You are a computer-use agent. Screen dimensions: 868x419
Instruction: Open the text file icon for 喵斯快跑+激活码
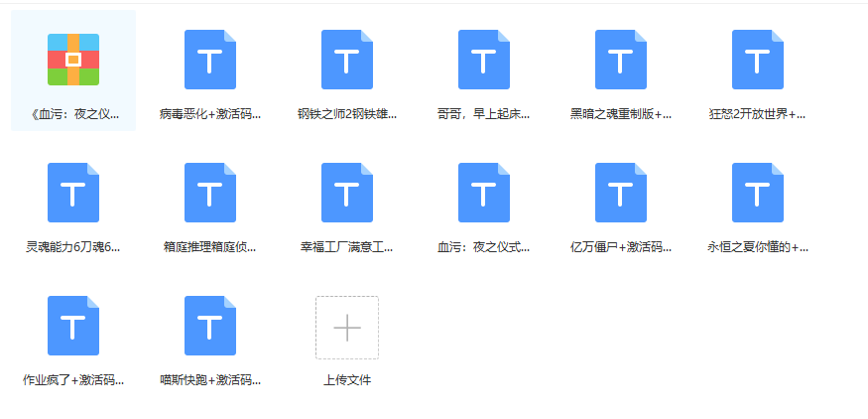point(210,326)
